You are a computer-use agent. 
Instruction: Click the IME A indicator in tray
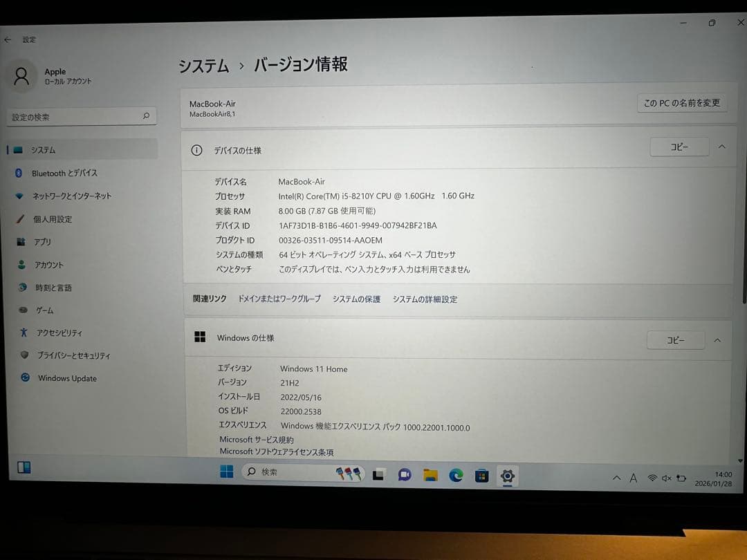[x=633, y=478]
